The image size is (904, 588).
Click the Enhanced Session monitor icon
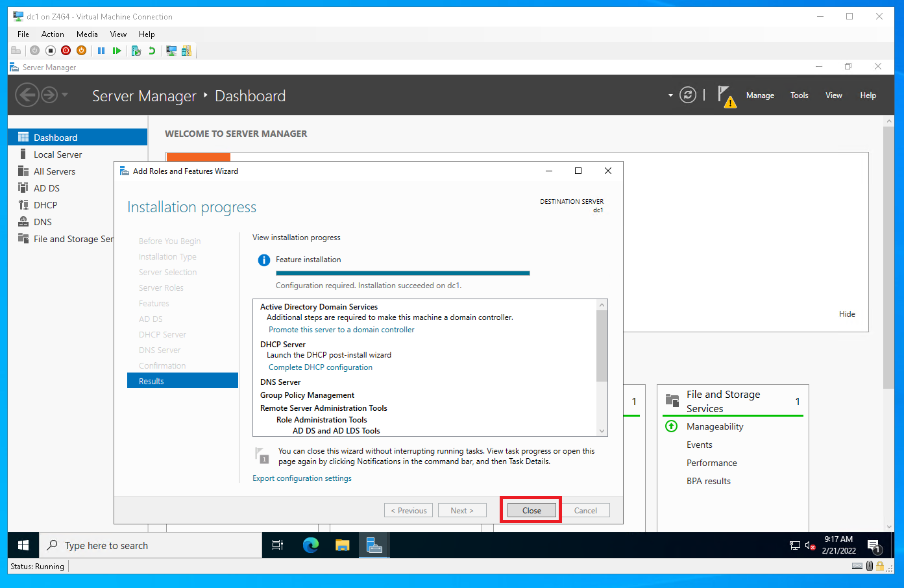click(x=171, y=51)
